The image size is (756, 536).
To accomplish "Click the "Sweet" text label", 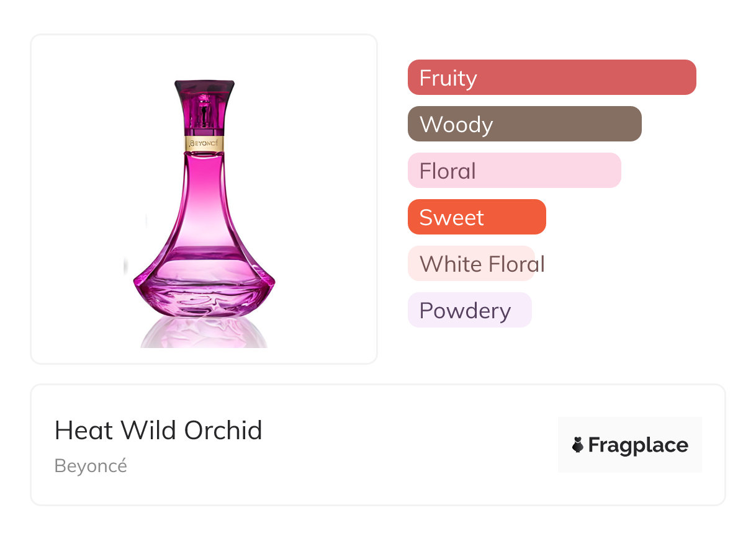I will (451, 217).
